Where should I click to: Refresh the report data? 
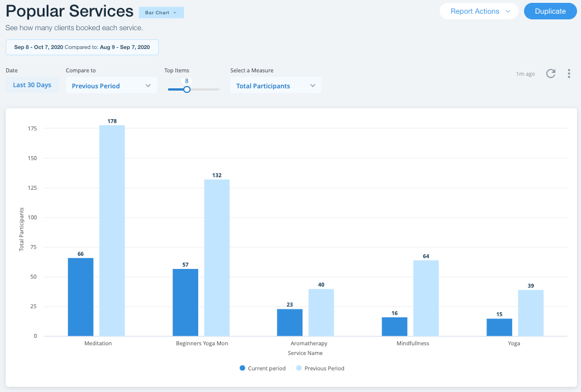[550, 73]
